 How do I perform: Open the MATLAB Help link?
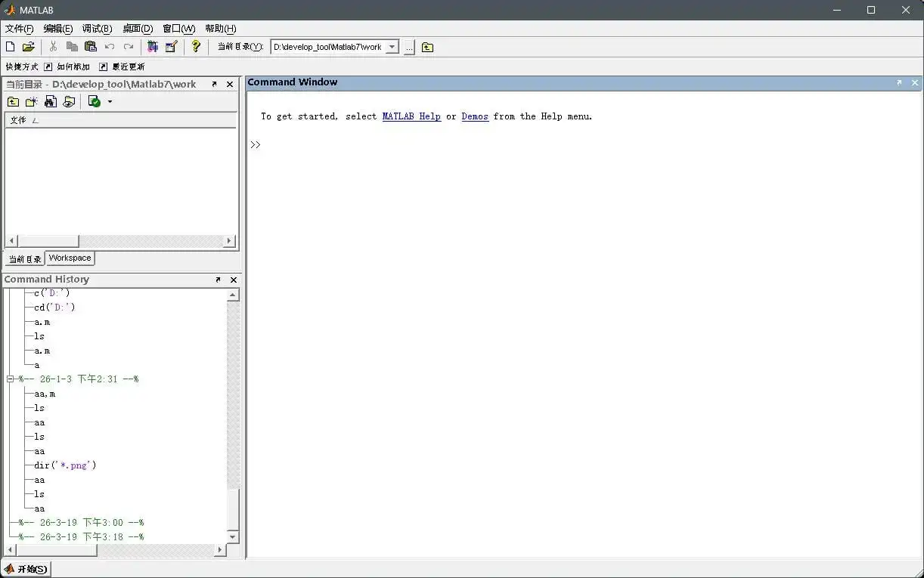(x=411, y=116)
